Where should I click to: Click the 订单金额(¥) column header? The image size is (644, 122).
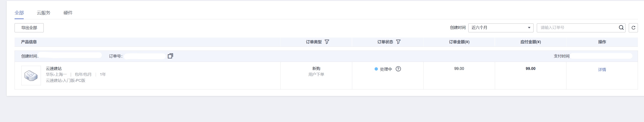[x=459, y=42]
